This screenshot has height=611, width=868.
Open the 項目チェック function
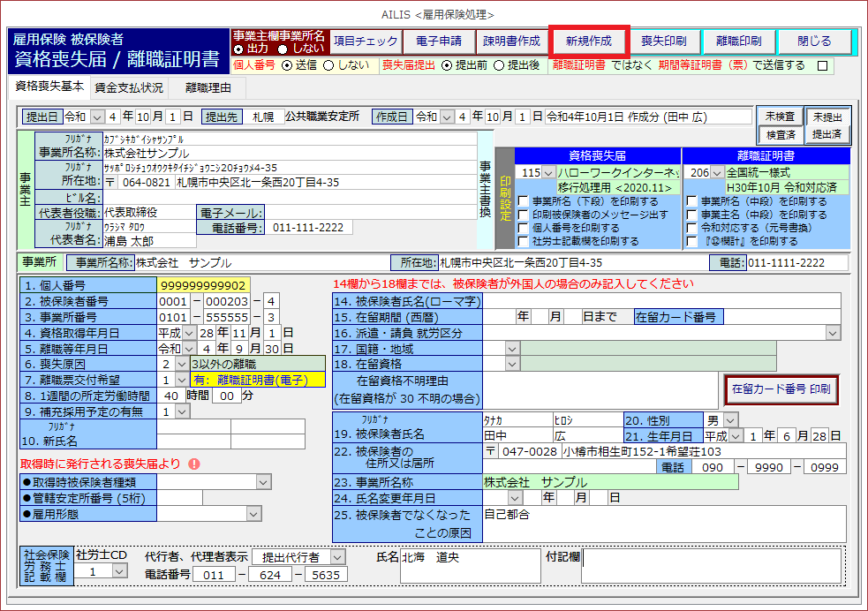click(366, 41)
